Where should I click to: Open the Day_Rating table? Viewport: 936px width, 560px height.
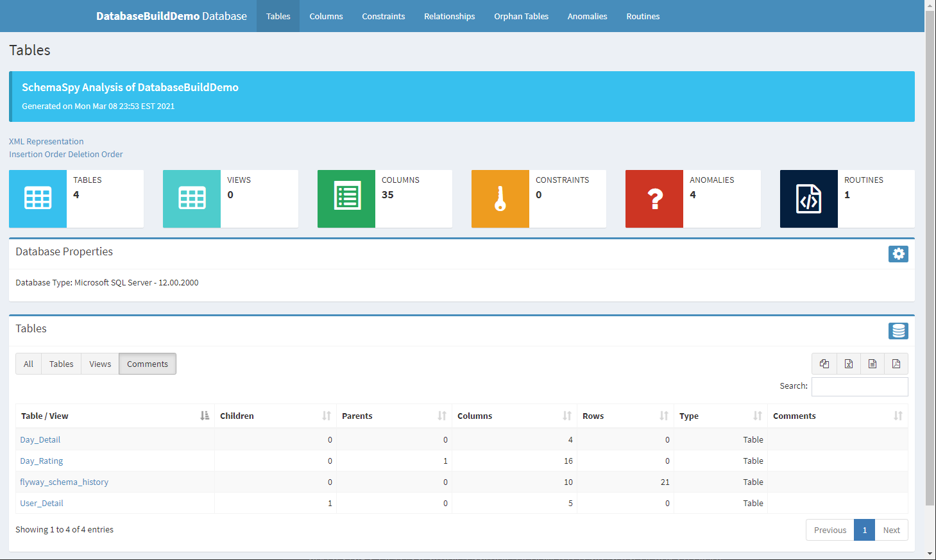tap(41, 461)
